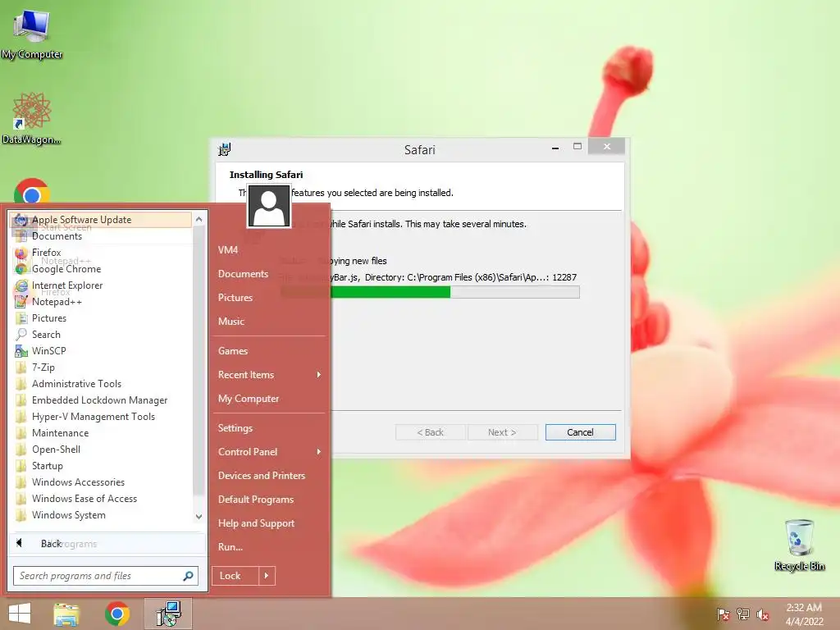Click the Internet Explorer icon in the list
Image resolution: width=840 pixels, height=630 pixels.
click(21, 285)
